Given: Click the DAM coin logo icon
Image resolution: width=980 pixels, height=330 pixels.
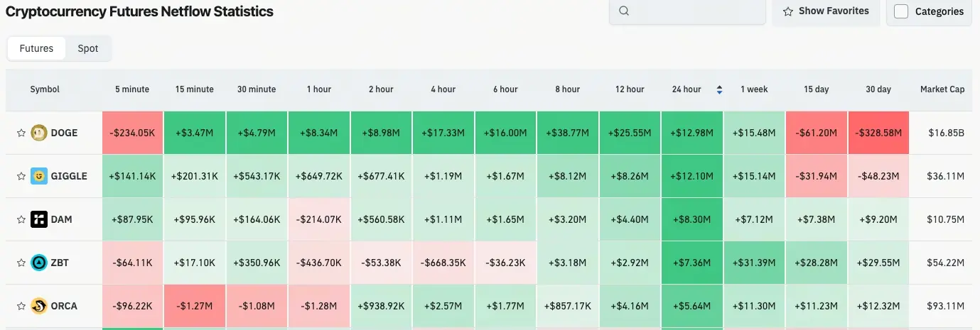Looking at the screenshot, I should click(x=39, y=219).
